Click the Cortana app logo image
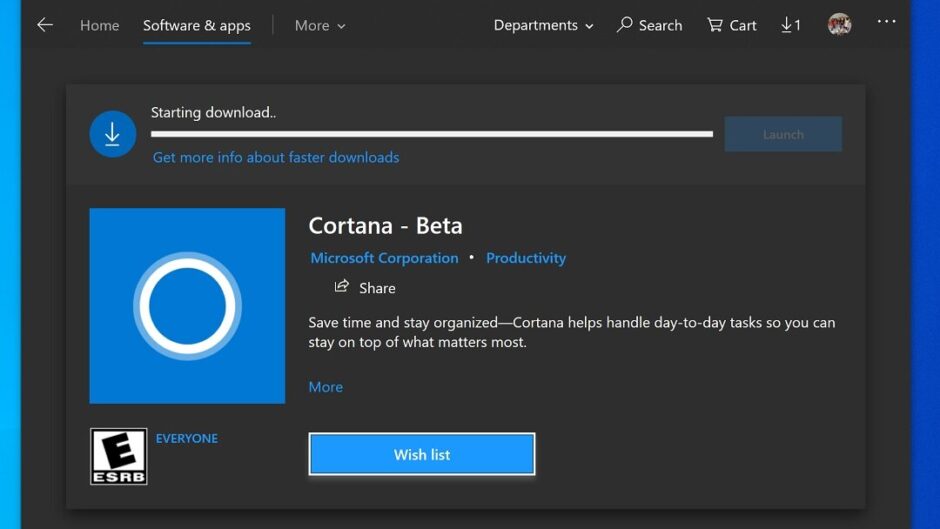 [x=187, y=306]
